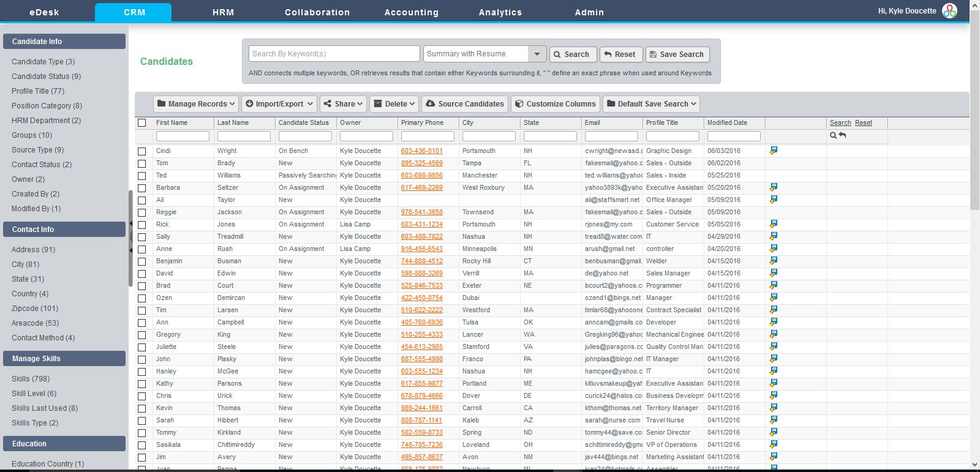
Task: Tick the select-all checkbox in the table header
Action: coord(142,123)
